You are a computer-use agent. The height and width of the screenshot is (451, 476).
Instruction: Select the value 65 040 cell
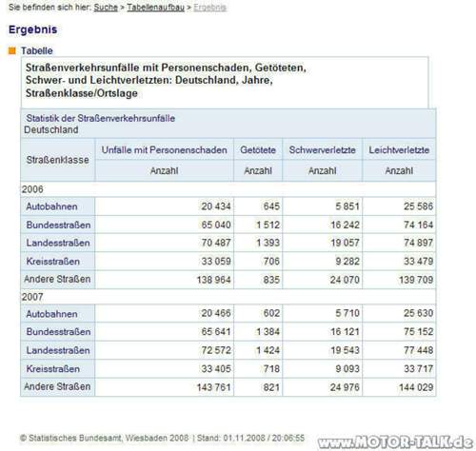(164, 225)
